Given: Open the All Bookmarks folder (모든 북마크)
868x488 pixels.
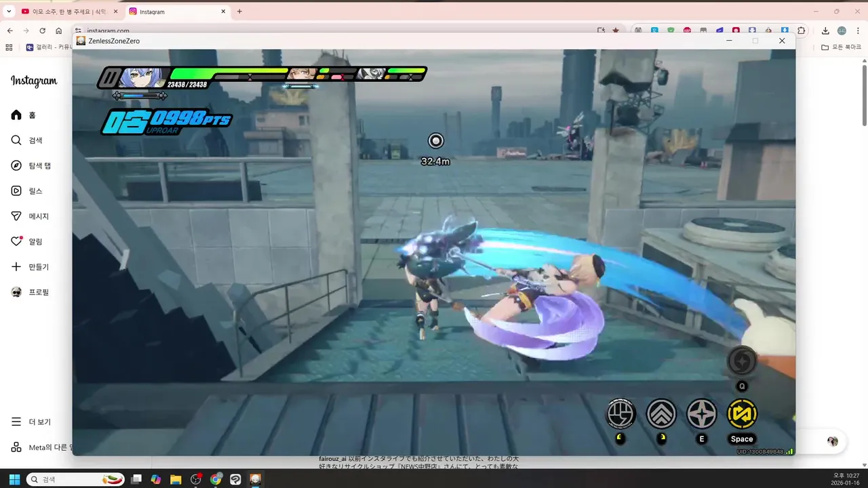Looking at the screenshot, I should coord(841,47).
